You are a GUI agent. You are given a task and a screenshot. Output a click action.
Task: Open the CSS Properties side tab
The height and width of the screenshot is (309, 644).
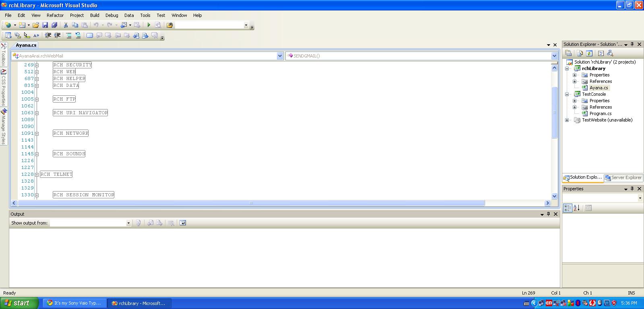(4, 87)
